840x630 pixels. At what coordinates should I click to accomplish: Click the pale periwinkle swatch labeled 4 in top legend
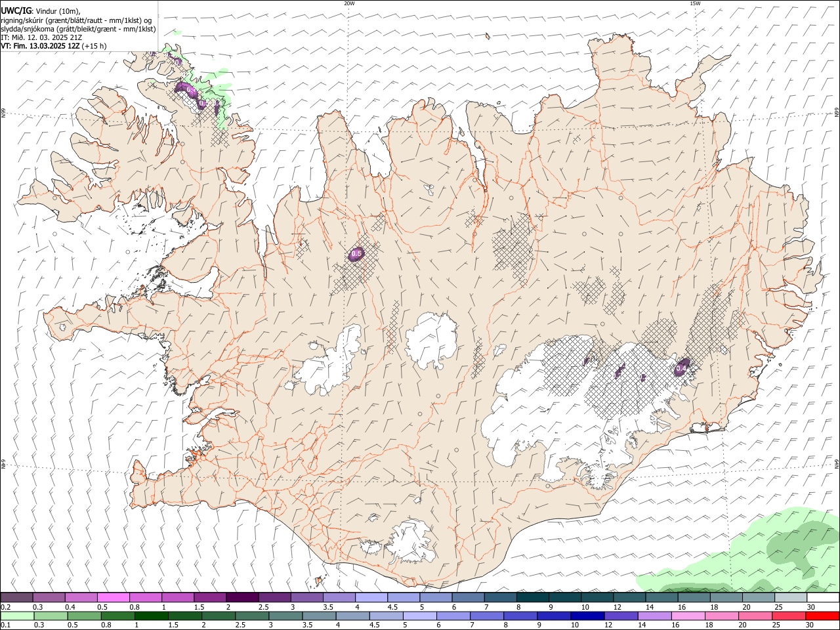pyautogui.click(x=371, y=597)
